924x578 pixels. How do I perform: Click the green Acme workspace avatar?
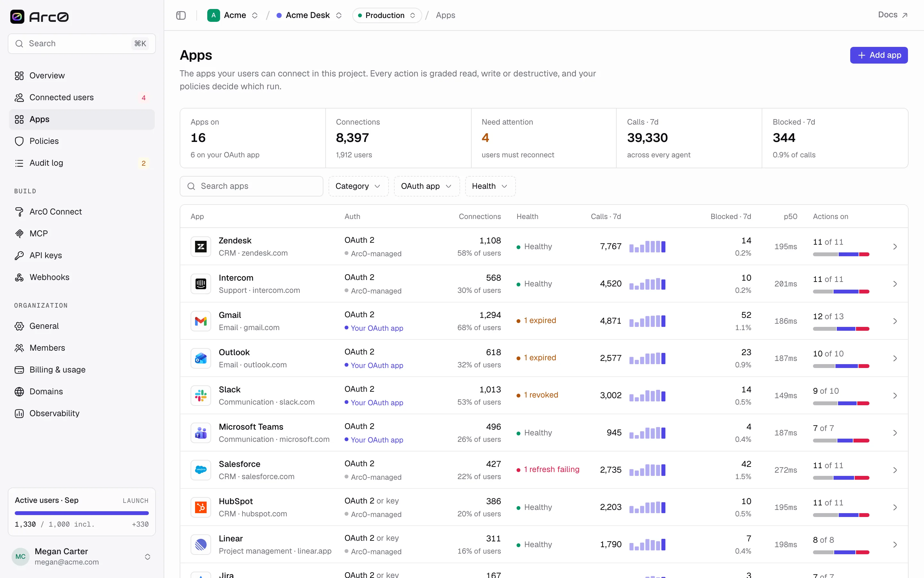click(213, 15)
